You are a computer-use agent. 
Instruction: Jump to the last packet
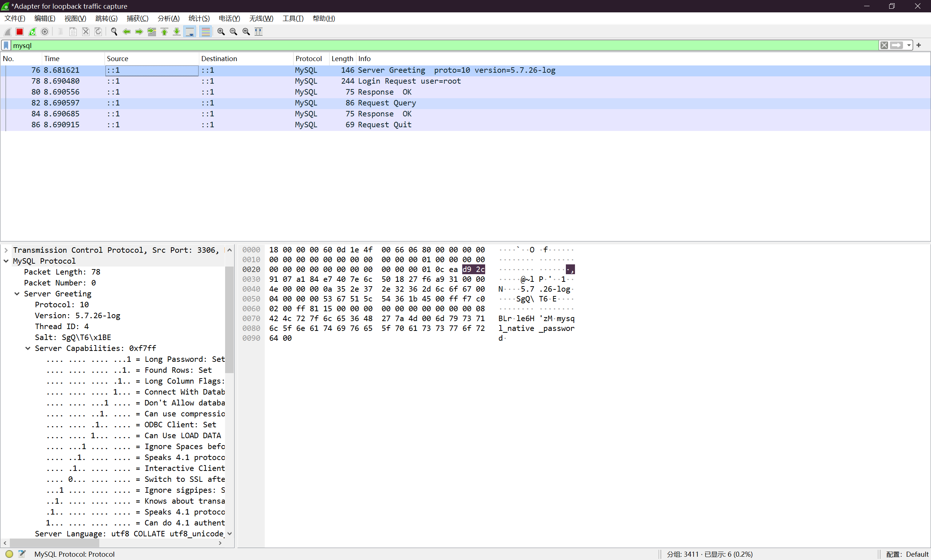(177, 32)
